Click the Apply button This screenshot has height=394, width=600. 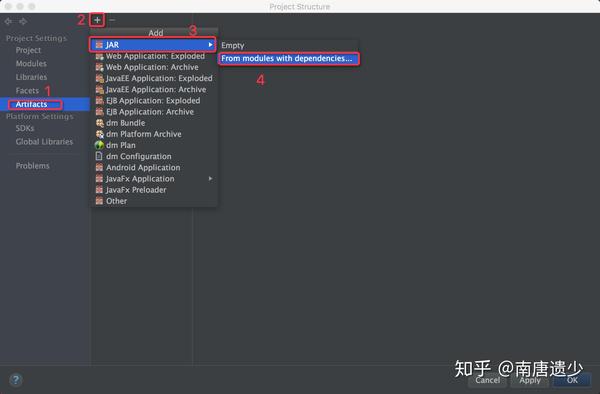tap(530, 380)
